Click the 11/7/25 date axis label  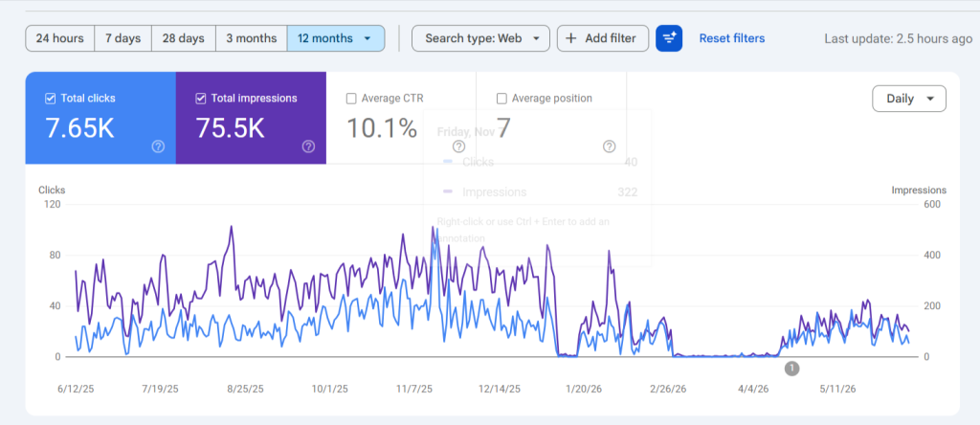pyautogui.click(x=415, y=388)
